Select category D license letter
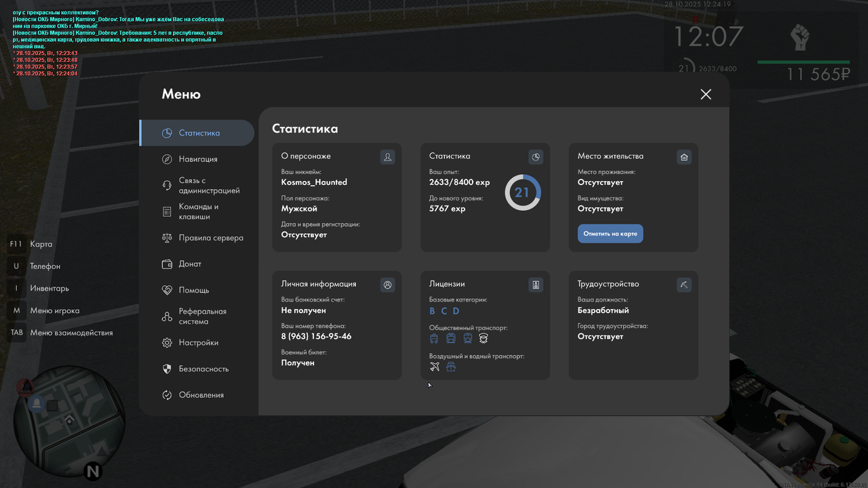Viewport: 868px width, 488px height. (x=456, y=311)
